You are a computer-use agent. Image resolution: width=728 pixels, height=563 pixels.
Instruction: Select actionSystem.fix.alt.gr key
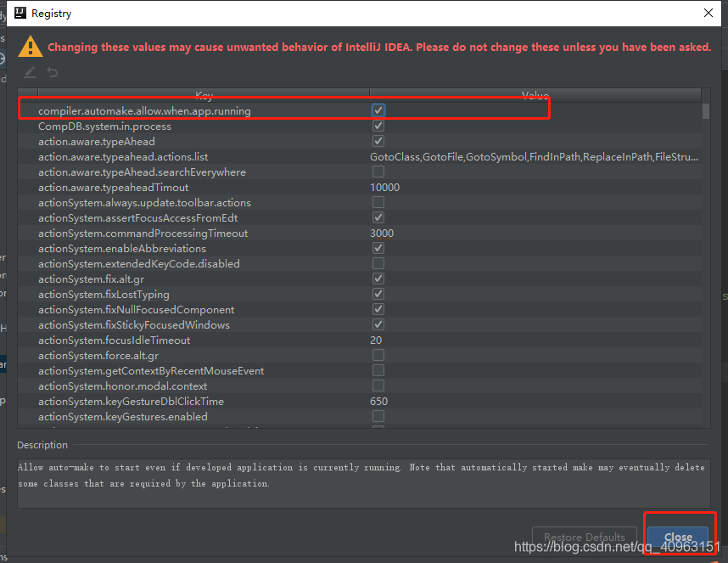pos(91,279)
